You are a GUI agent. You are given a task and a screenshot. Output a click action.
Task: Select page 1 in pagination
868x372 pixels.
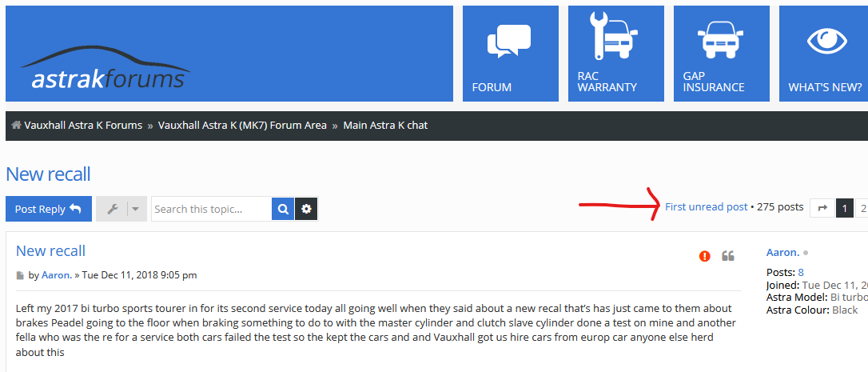pos(845,208)
